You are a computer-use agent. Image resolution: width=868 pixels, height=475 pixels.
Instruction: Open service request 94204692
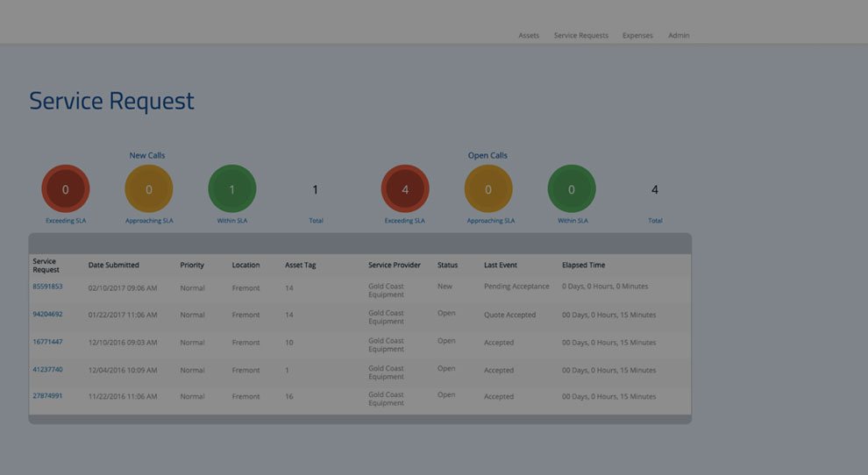tap(47, 315)
